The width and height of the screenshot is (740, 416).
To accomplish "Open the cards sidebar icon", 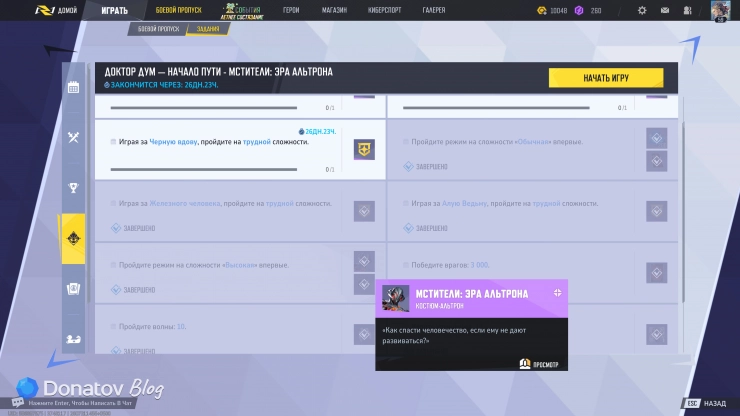I will pyautogui.click(x=73, y=289).
